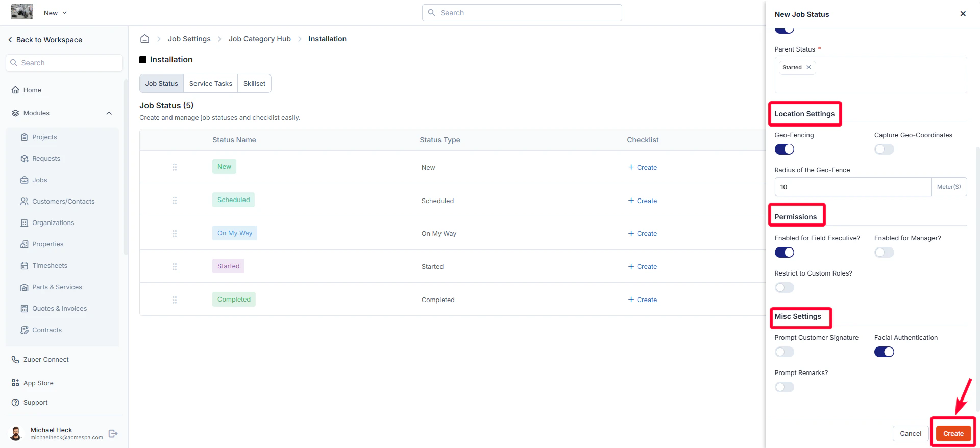Edit Radius of the Geo-Fence field
Viewport: 980px width, 448px height.
pyautogui.click(x=853, y=187)
